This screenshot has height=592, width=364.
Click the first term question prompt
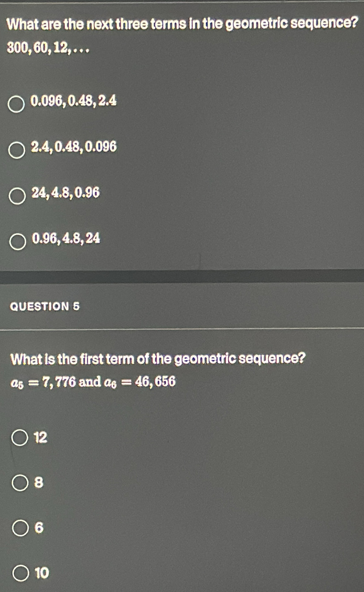[158, 359]
